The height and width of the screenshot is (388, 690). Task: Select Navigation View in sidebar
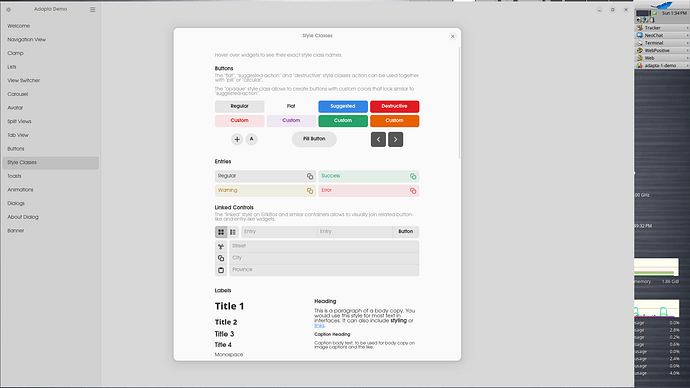[x=51, y=40]
